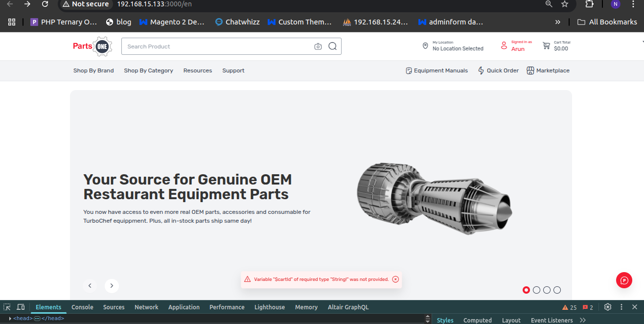Show the previous banner slide

pyautogui.click(x=90, y=285)
